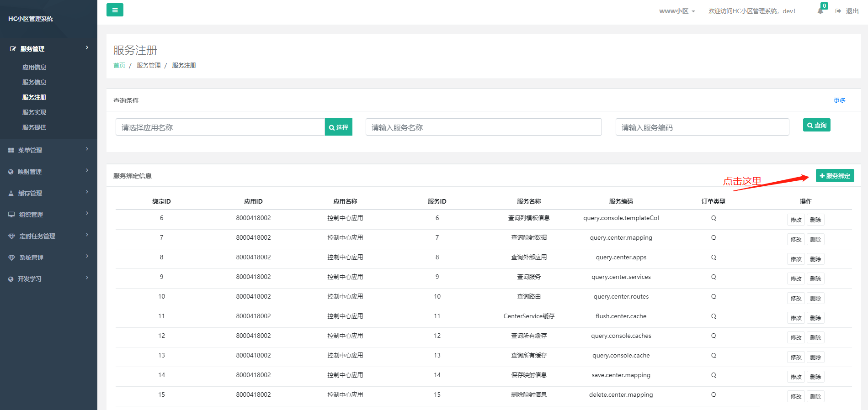The image size is (868, 410).
Task: Toggle the sidebar with the hamburger button
Action: 115,10
